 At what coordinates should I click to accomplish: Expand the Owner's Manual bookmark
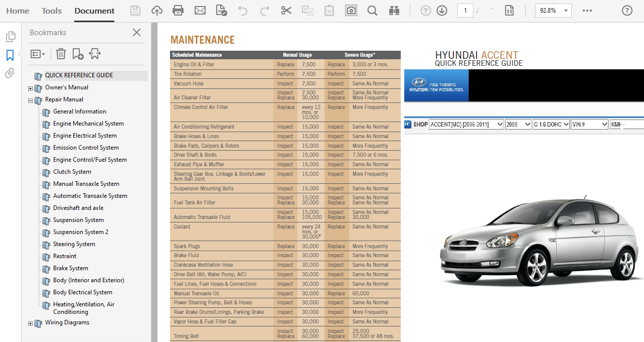coord(30,87)
